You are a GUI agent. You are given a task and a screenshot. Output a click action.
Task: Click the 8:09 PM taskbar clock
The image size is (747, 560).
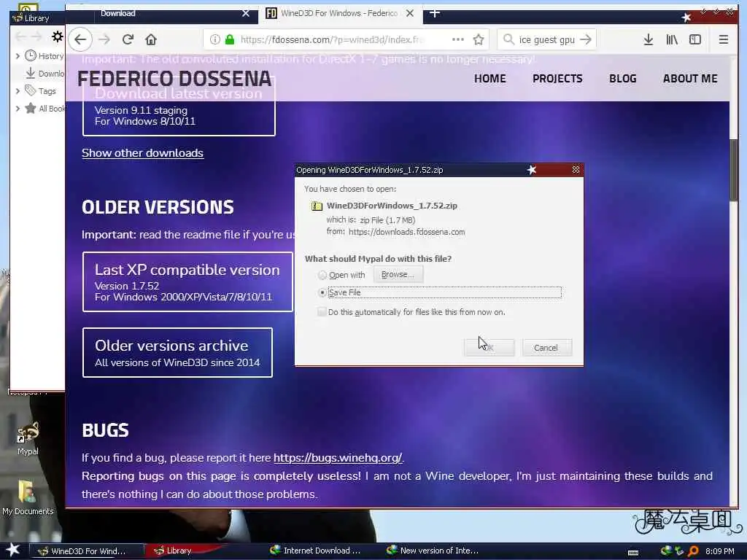tap(719, 551)
